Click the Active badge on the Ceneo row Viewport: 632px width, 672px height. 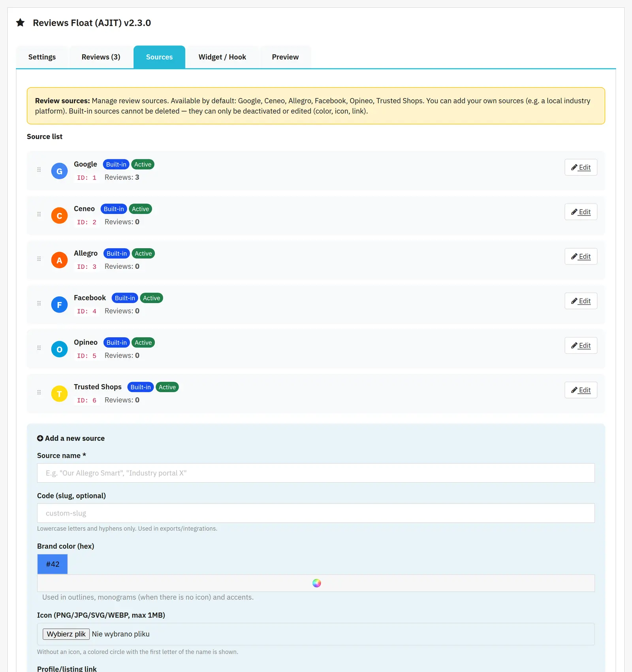coord(140,209)
